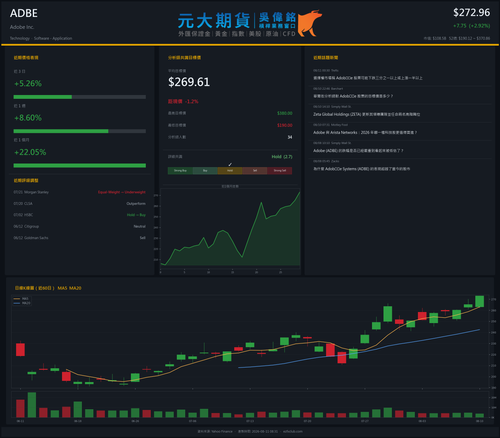Open the Adobe and Arista Networks 2026 news headline
The width and height of the screenshot is (500, 438).
coord(365,133)
